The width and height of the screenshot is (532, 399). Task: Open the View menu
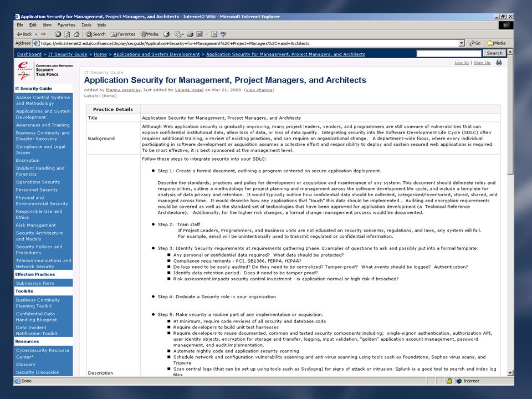point(47,25)
